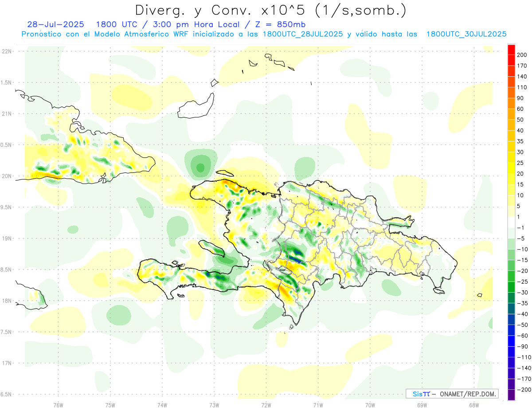Click the latitude label "19N"
The height and width of the screenshot is (411, 532).
(6, 239)
